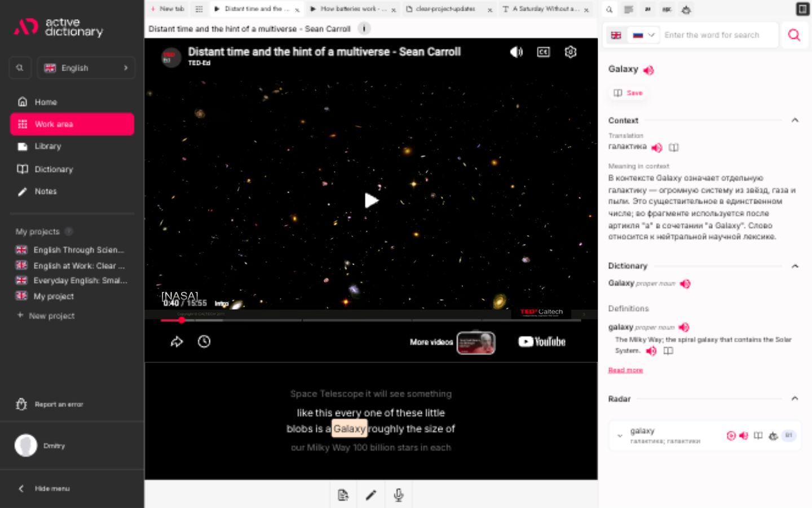The height and width of the screenshot is (508, 812).
Task: Open the English language selector in sidebar
Action: pyautogui.click(x=86, y=68)
